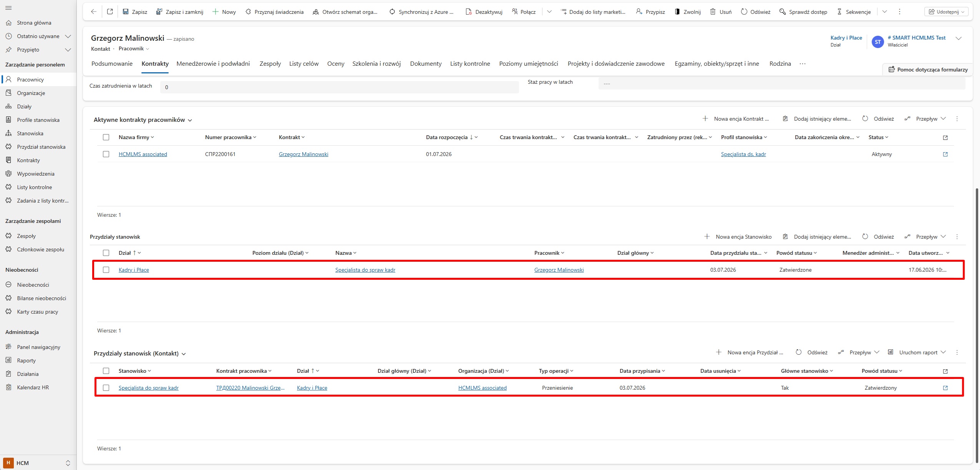Click the Zapisz save icon

[125, 12]
